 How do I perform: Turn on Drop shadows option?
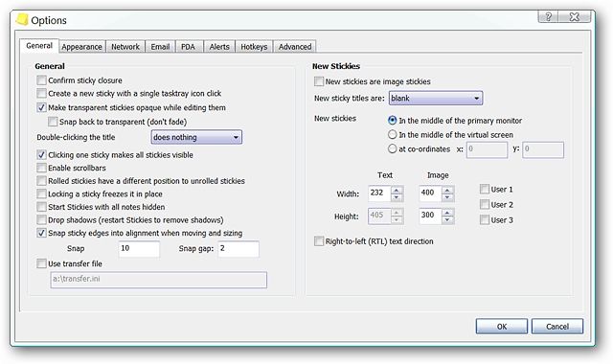point(41,219)
